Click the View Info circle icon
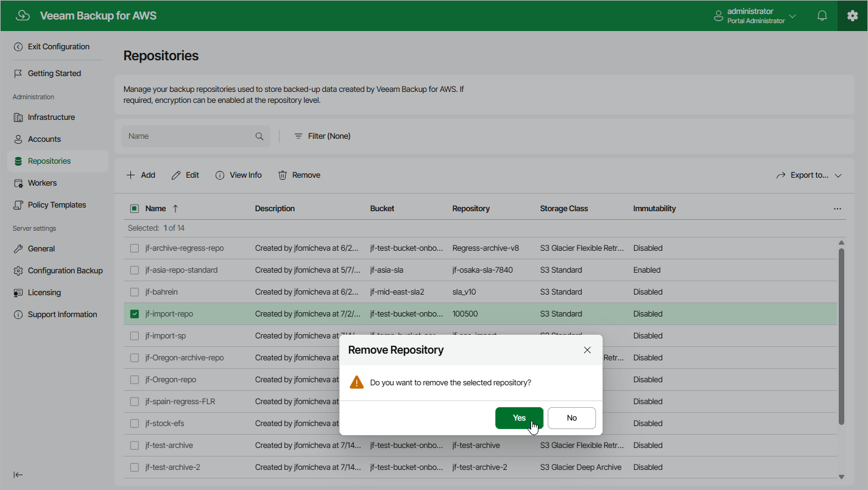 click(x=220, y=175)
